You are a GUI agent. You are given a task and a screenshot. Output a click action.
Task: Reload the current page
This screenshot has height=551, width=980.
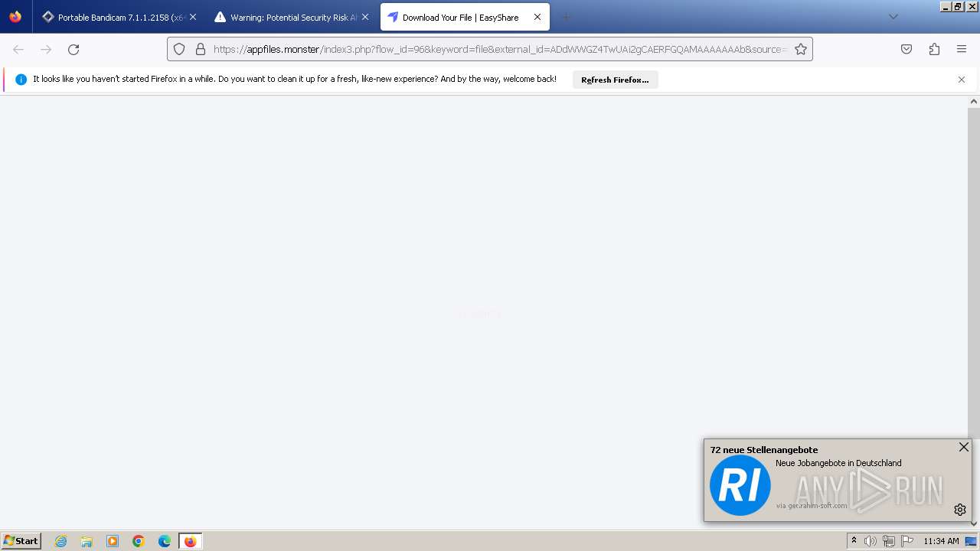[x=73, y=49]
